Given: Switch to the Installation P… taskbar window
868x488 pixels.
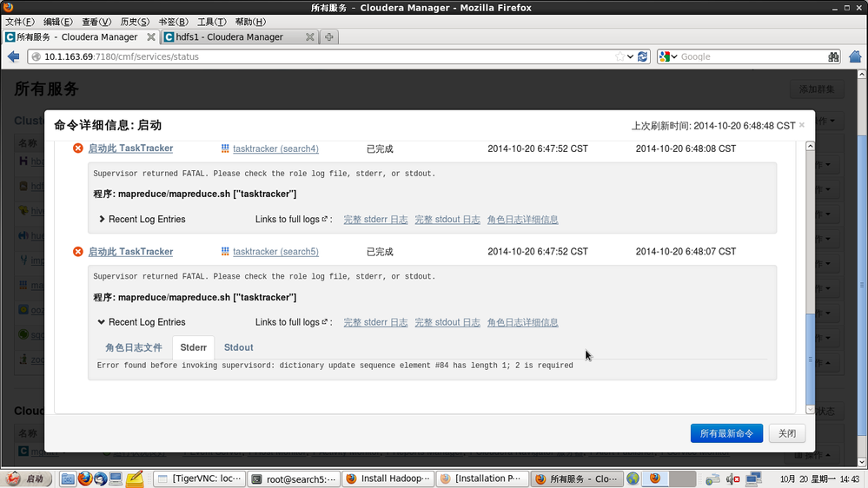Looking at the screenshot, I should tap(483, 478).
